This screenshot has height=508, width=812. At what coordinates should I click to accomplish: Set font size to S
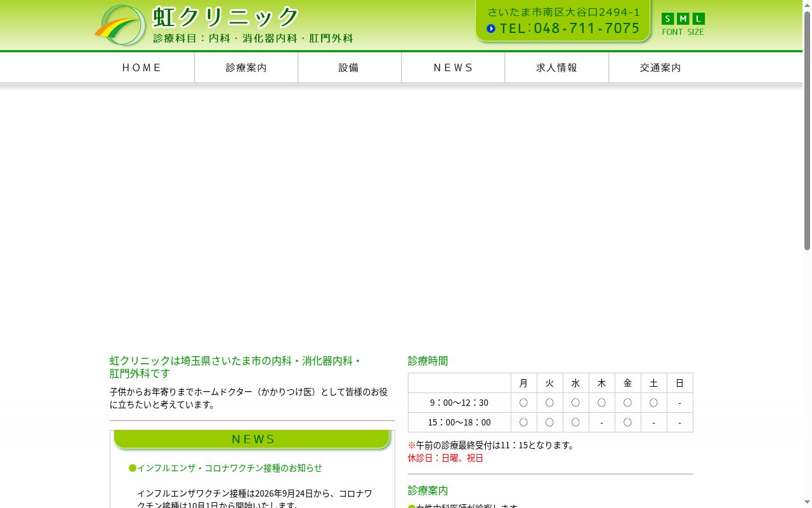667,18
